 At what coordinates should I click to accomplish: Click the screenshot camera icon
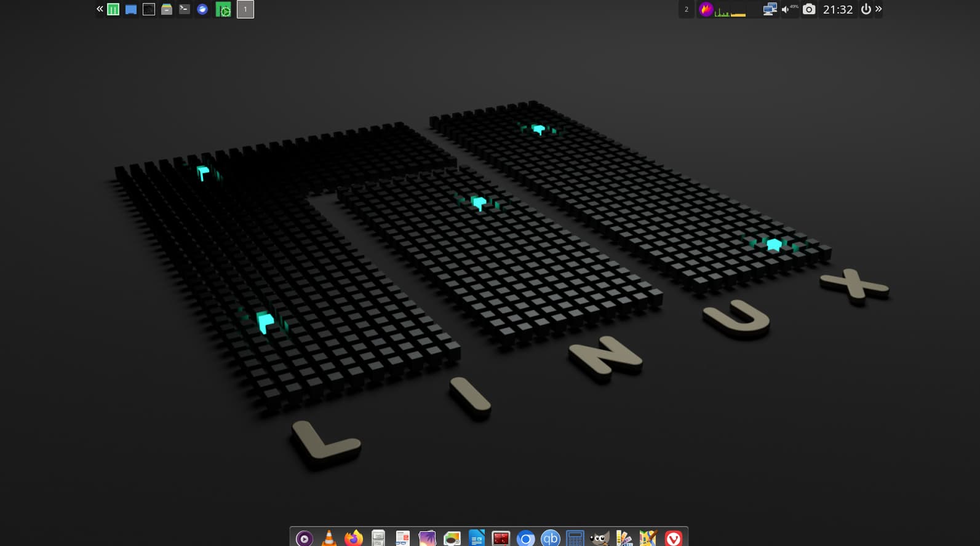tap(809, 9)
